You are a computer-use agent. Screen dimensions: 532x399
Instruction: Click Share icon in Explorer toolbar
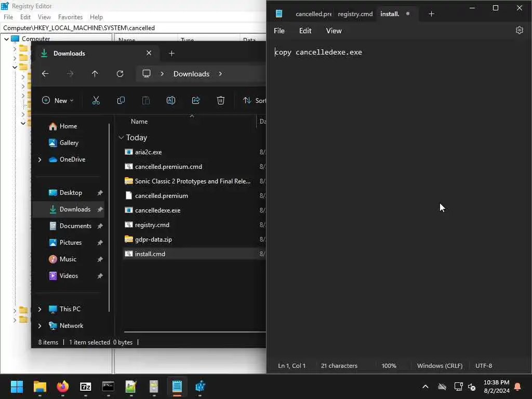click(196, 100)
